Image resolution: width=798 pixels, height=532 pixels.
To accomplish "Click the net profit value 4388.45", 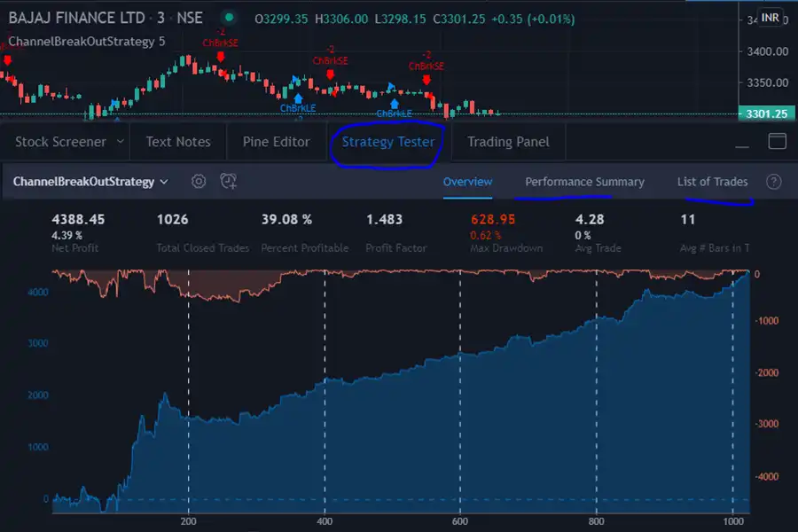I will [78, 219].
